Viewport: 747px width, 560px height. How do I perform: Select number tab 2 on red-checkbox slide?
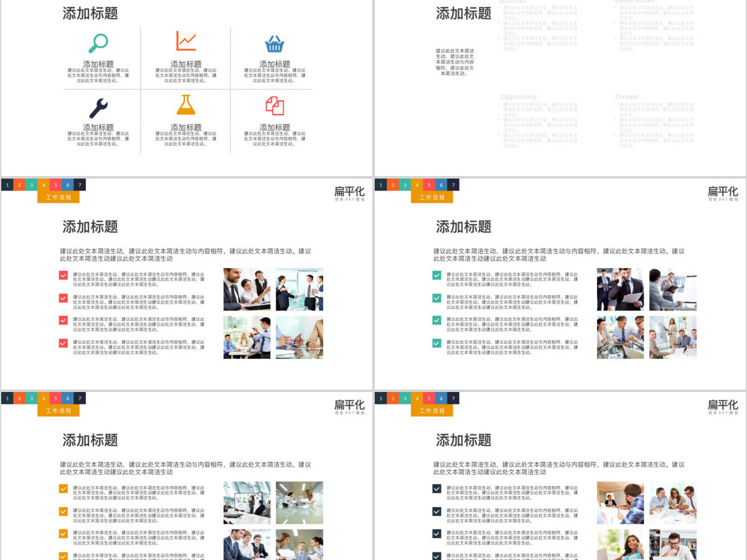(19, 185)
